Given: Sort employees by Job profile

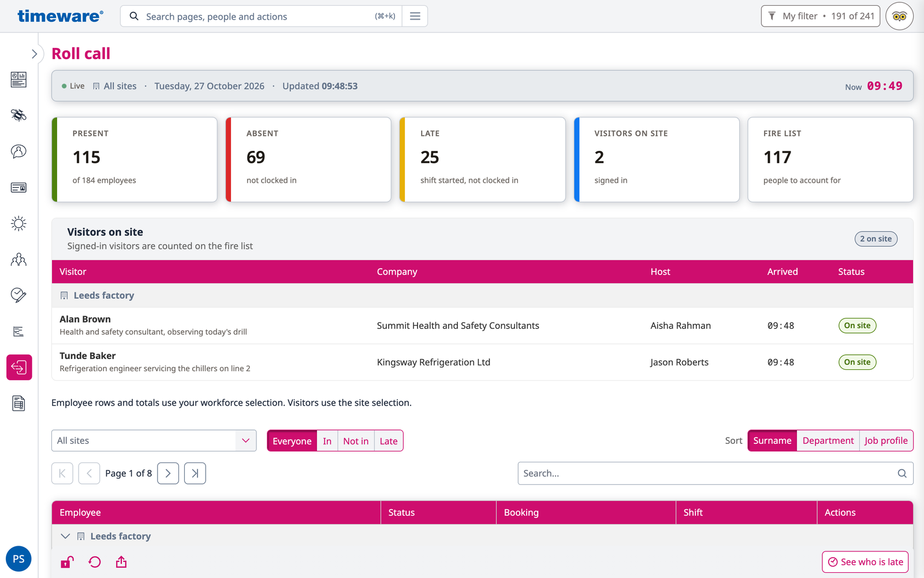Looking at the screenshot, I should 886,440.
